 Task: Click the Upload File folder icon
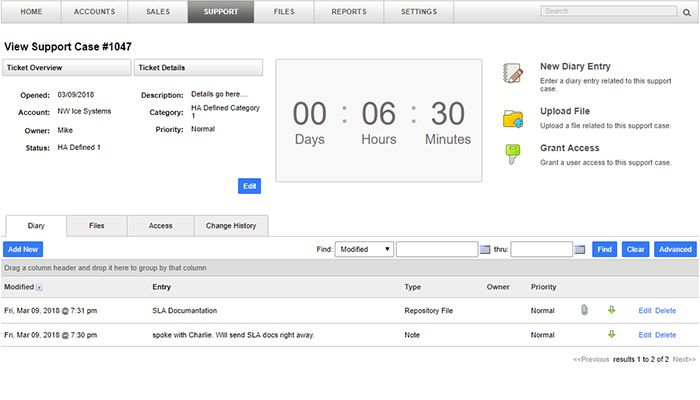point(513,119)
